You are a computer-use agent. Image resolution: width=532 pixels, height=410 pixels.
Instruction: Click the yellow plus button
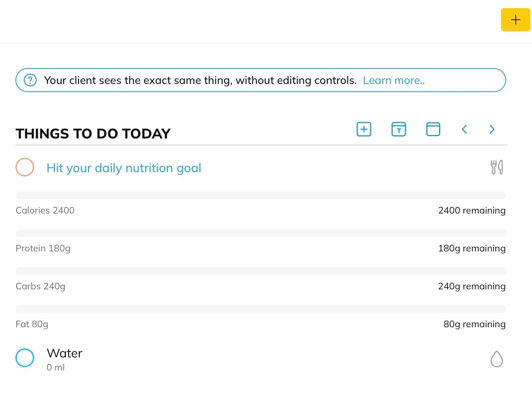click(x=515, y=20)
